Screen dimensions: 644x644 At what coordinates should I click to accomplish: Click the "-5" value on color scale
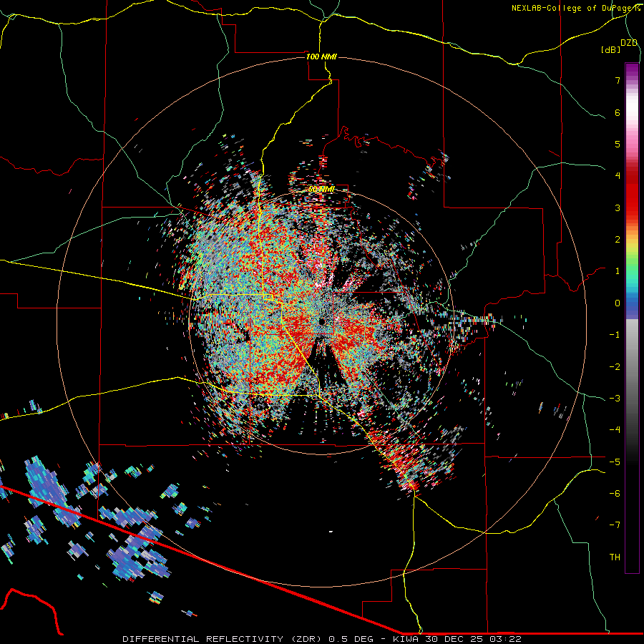pyautogui.click(x=615, y=462)
